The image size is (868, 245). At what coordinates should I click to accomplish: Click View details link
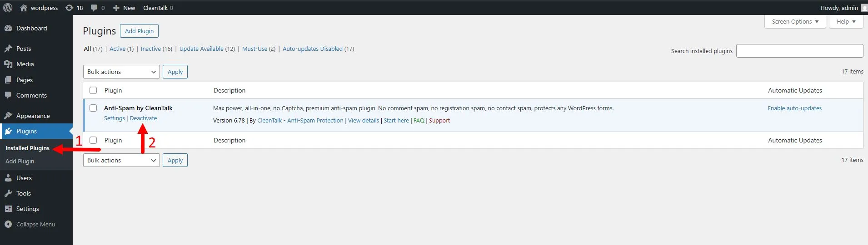point(364,120)
